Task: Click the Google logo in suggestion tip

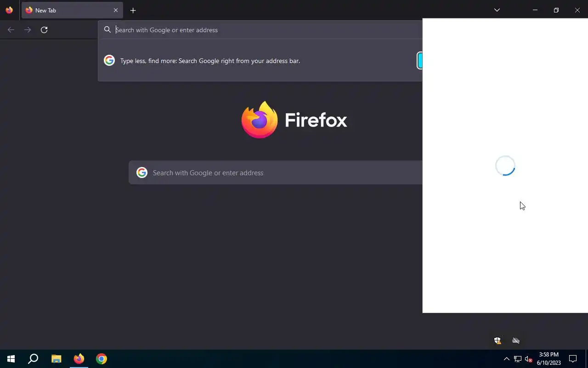Action: 109,61
